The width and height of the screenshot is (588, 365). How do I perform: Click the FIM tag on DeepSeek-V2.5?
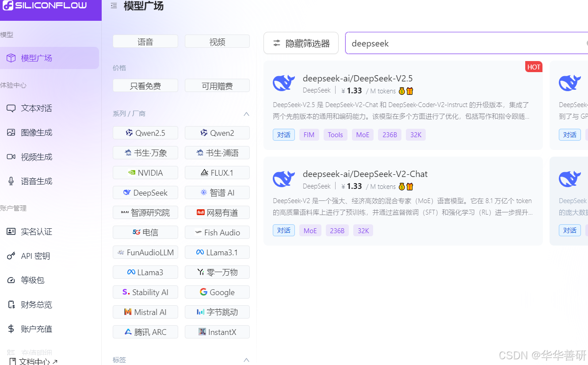[x=309, y=134]
